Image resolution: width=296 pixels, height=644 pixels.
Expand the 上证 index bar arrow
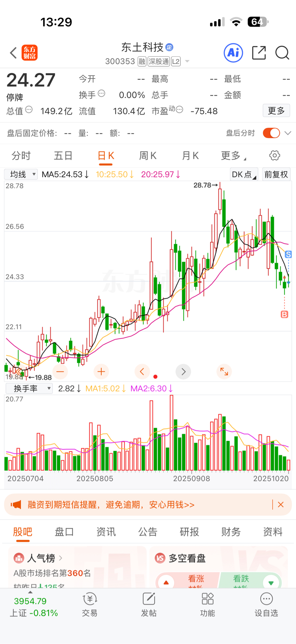[x=30, y=592]
